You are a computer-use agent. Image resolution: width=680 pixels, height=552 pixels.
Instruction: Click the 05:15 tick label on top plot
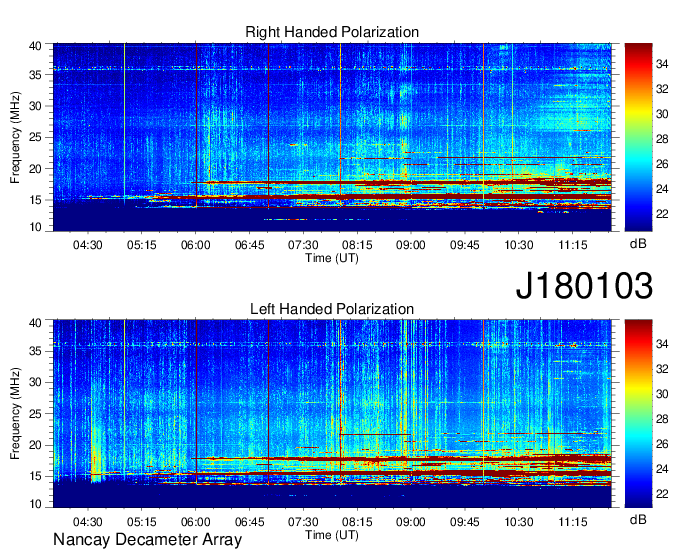[141, 245]
